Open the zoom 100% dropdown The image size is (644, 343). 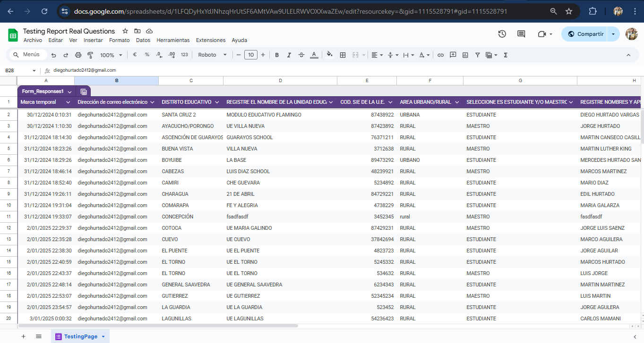coord(111,55)
